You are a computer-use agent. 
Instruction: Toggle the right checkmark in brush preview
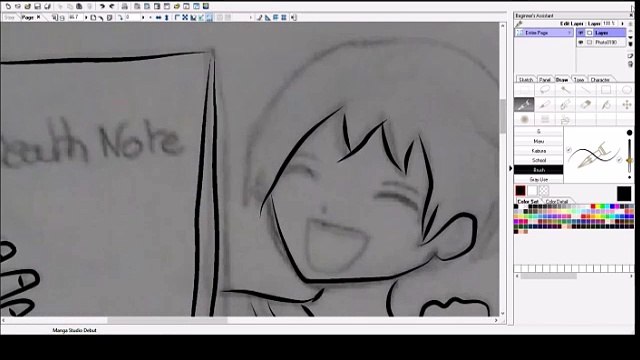click(x=619, y=160)
